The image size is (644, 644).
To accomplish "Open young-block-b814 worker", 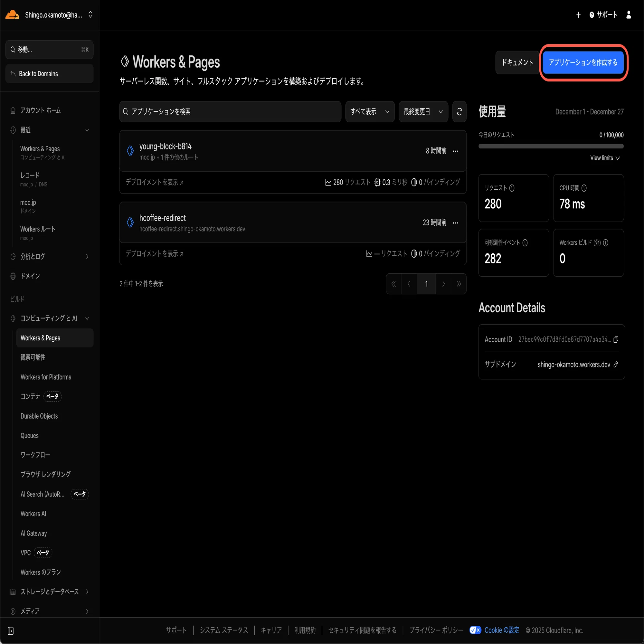I will coord(165,146).
